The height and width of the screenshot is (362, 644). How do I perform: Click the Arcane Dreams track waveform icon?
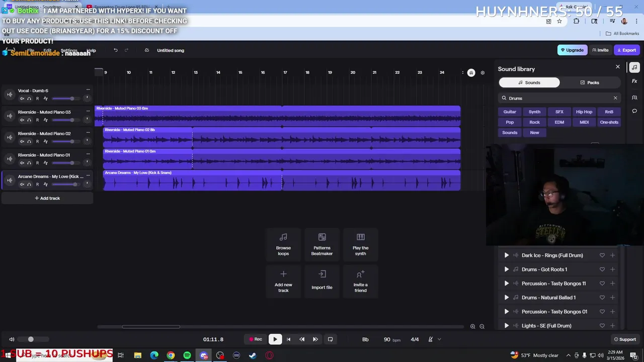pyautogui.click(x=10, y=180)
